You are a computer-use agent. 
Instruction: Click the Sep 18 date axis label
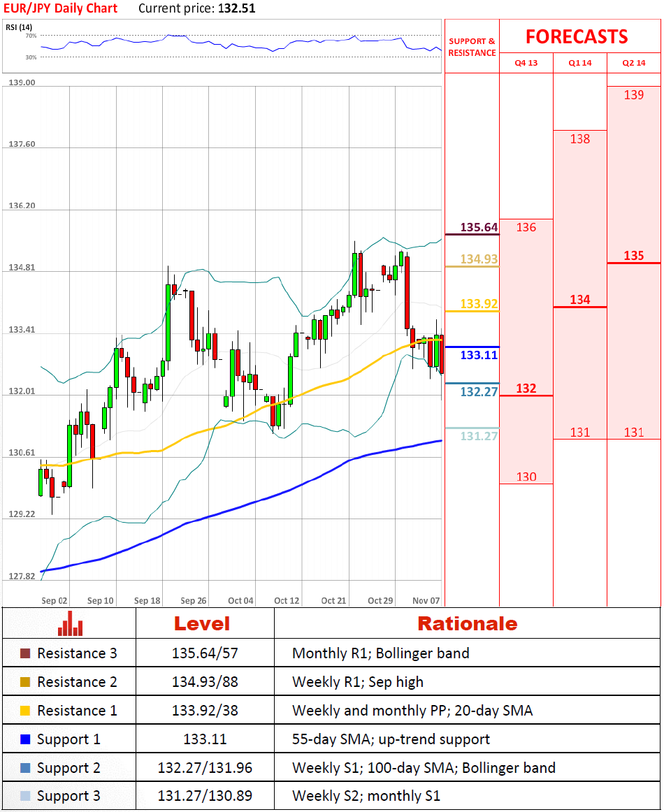147,600
